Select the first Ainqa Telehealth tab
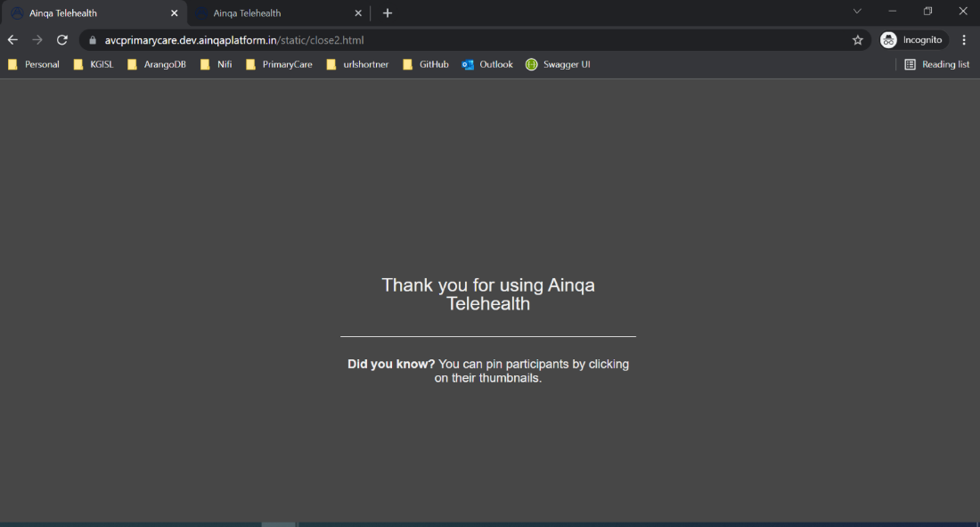This screenshot has width=980, height=527. tap(94, 13)
